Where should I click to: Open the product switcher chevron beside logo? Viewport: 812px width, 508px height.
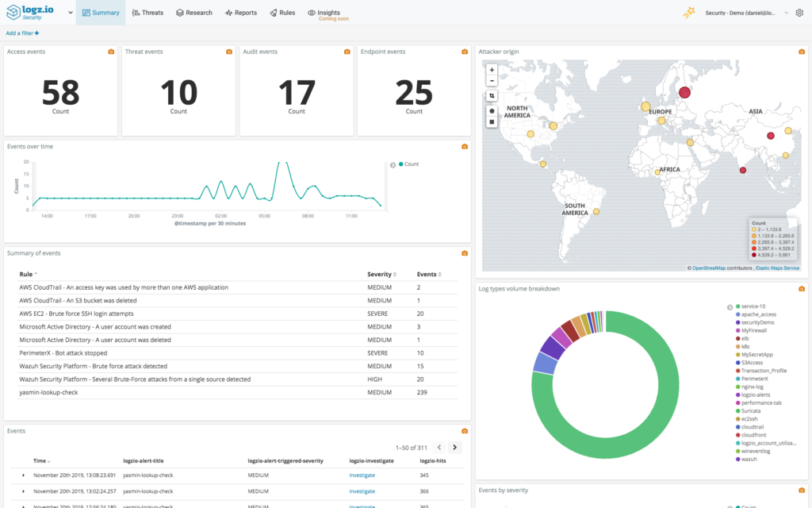point(71,13)
